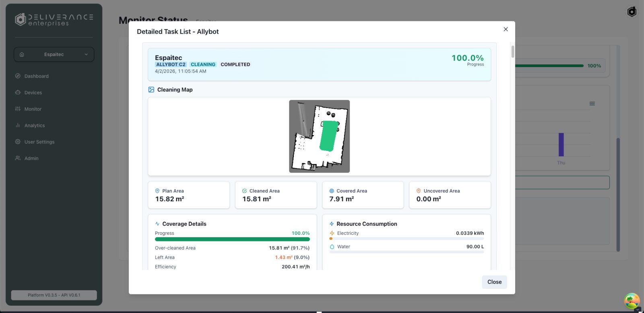Click the Cleaned Area check icon
Viewport: 644px width, 313px height.
[244, 191]
